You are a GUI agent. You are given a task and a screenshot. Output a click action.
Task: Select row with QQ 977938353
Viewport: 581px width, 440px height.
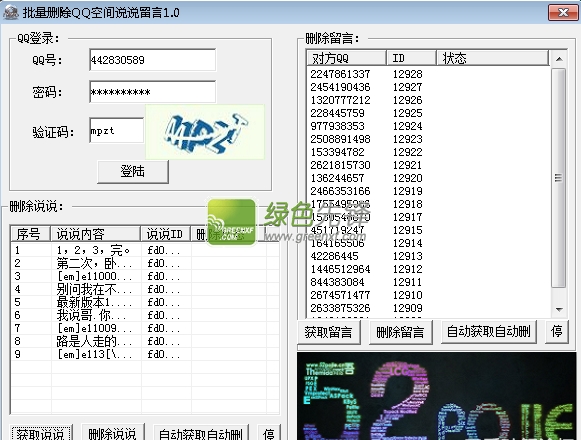click(428, 126)
